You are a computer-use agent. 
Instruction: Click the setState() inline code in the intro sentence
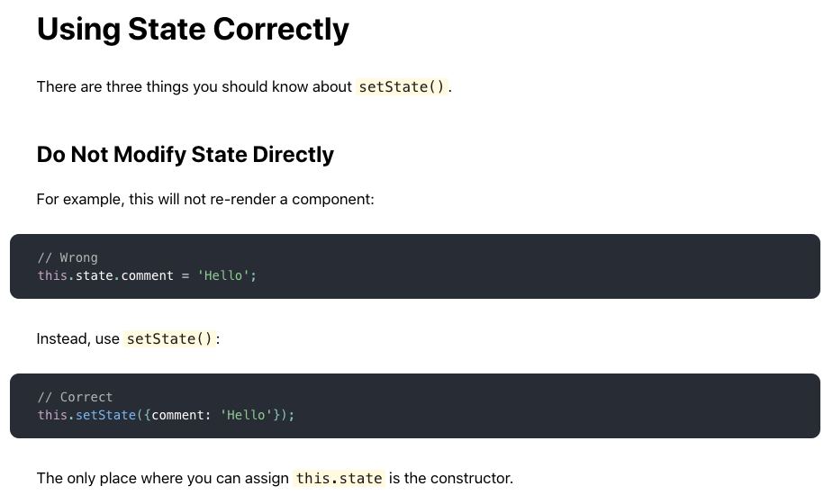402,86
